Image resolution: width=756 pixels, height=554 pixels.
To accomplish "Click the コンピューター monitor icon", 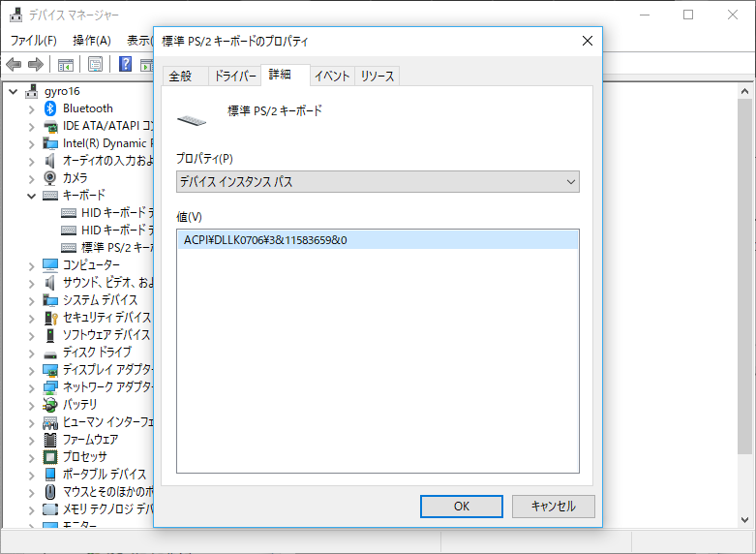I will point(50,265).
